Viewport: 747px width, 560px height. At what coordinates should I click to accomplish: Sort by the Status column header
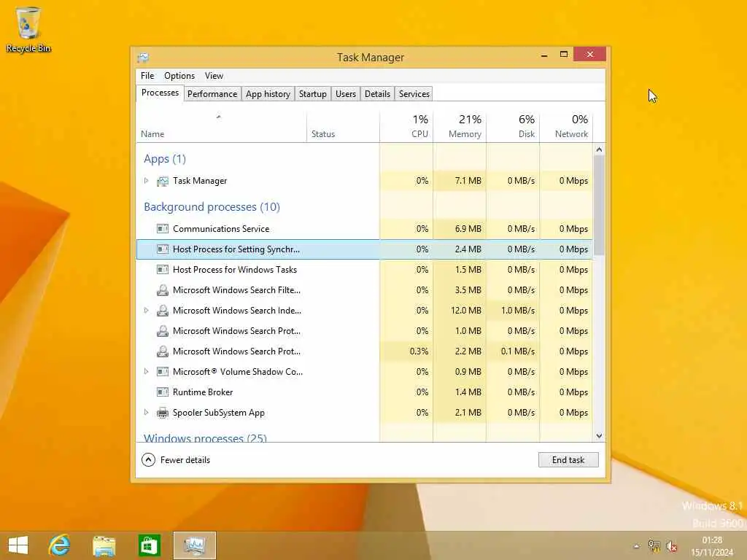(x=343, y=126)
